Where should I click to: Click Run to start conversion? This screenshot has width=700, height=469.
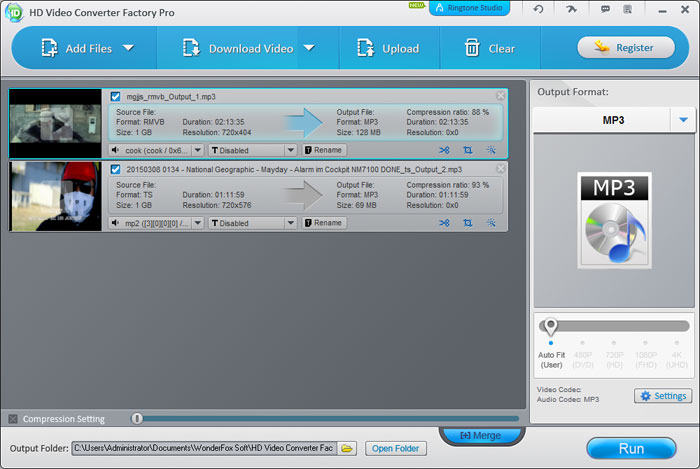pos(631,448)
